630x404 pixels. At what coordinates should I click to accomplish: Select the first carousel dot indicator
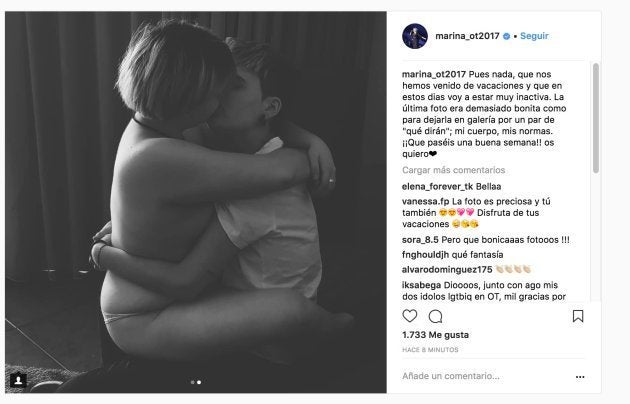click(x=192, y=382)
